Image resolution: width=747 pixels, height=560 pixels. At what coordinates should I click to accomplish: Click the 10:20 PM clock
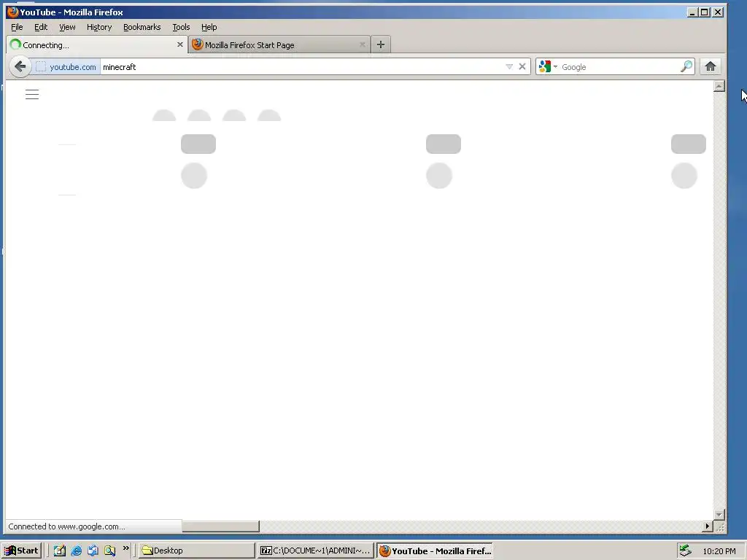point(719,551)
